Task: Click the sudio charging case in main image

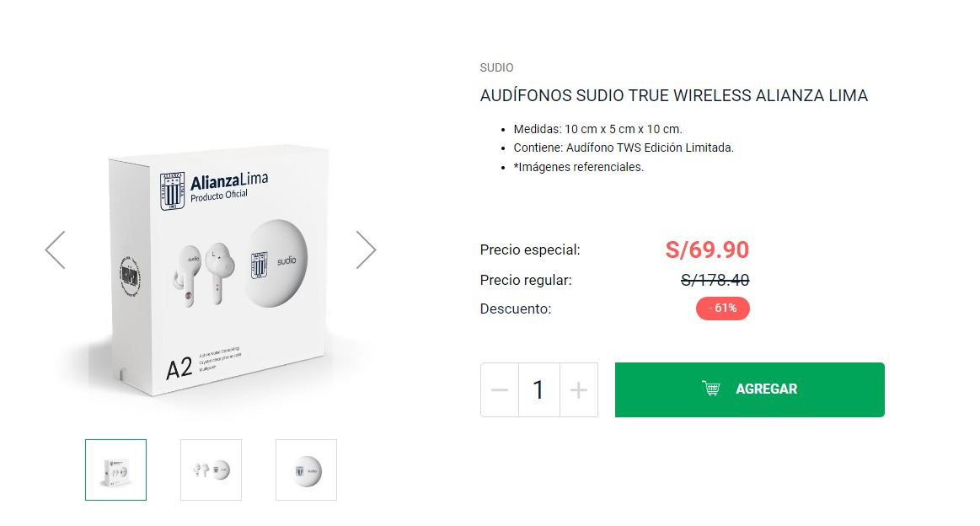Action: coord(277,263)
